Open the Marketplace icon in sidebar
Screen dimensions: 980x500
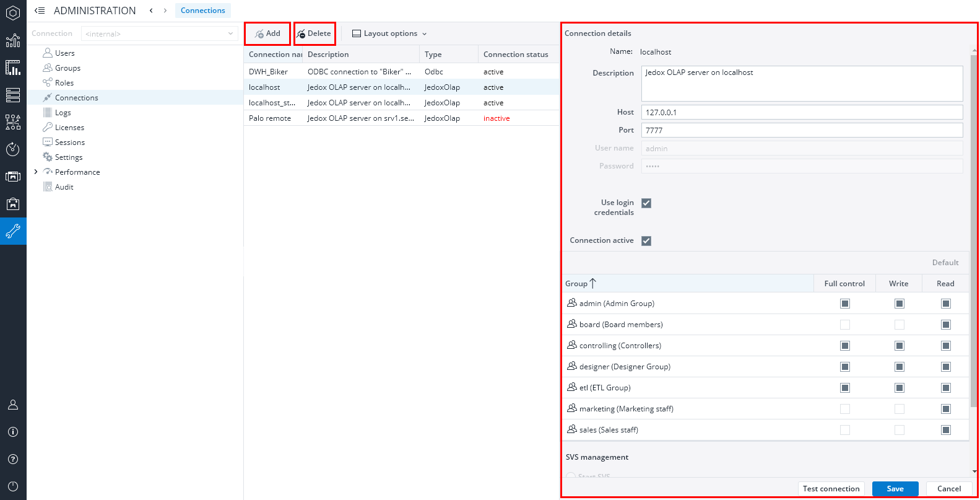pos(13,204)
